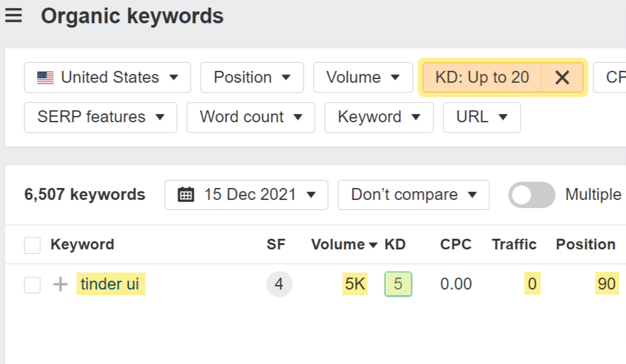Open the Word count filter

point(250,117)
